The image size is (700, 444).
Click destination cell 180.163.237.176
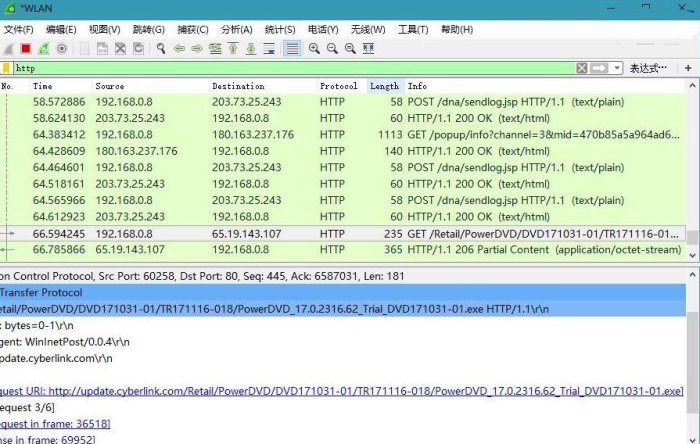[x=253, y=135]
